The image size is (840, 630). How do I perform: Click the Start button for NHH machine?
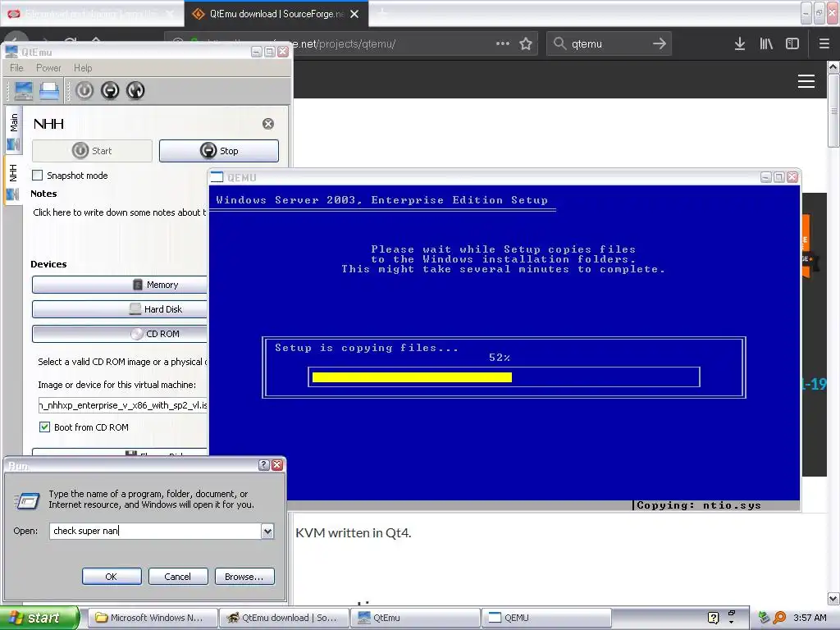92,151
